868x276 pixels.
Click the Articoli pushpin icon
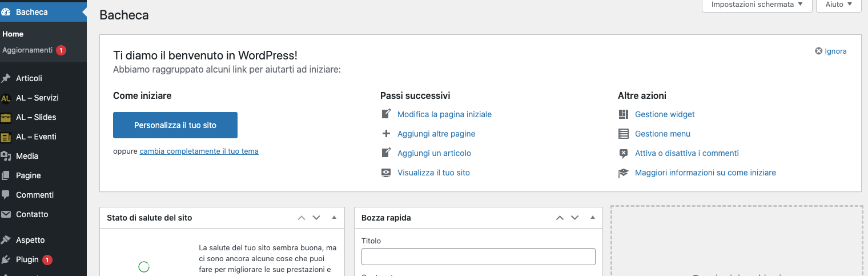(x=6, y=78)
